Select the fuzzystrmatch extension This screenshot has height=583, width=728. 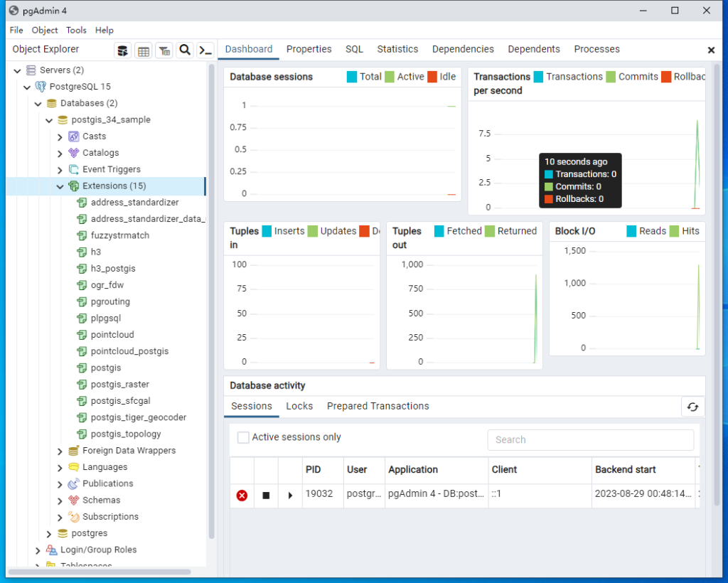(119, 235)
